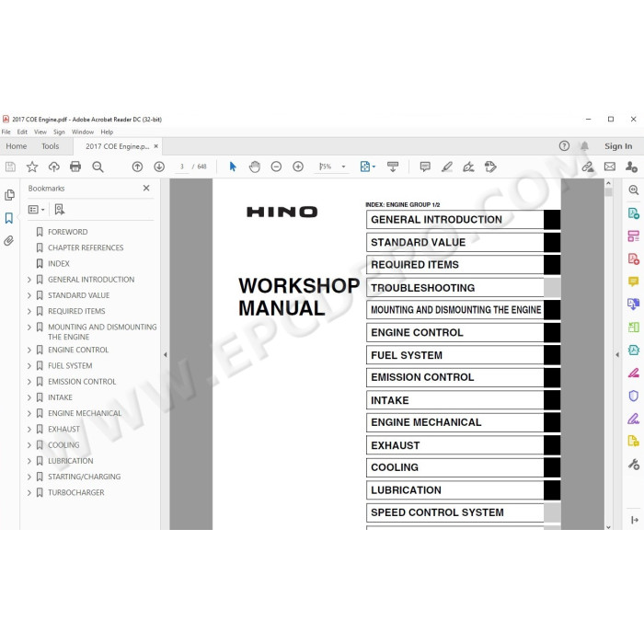Go to previous page arrow

point(138,167)
